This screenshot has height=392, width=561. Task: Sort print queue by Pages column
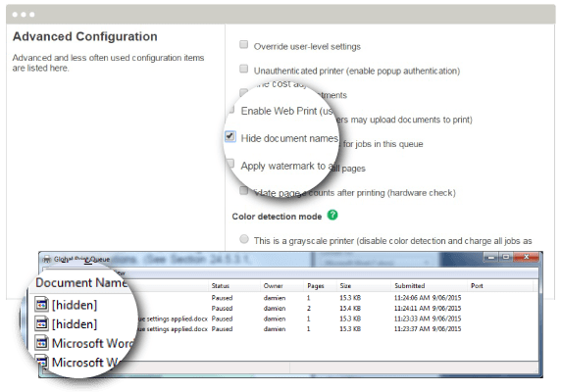[316, 286]
